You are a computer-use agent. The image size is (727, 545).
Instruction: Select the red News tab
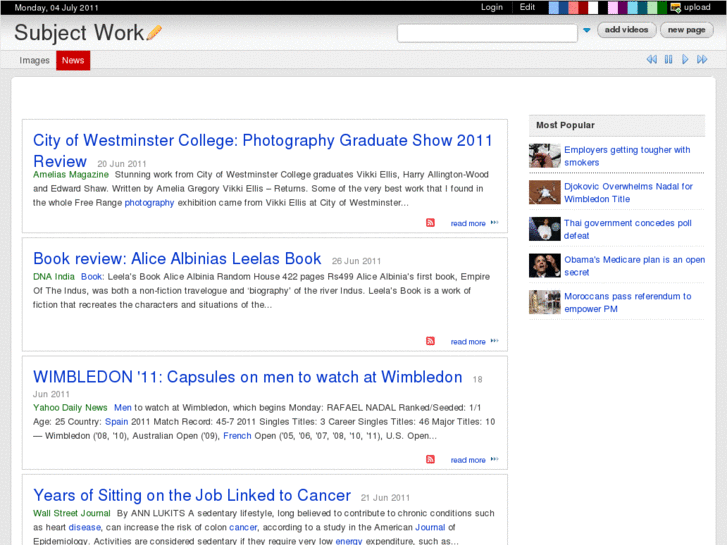pyautogui.click(x=73, y=60)
